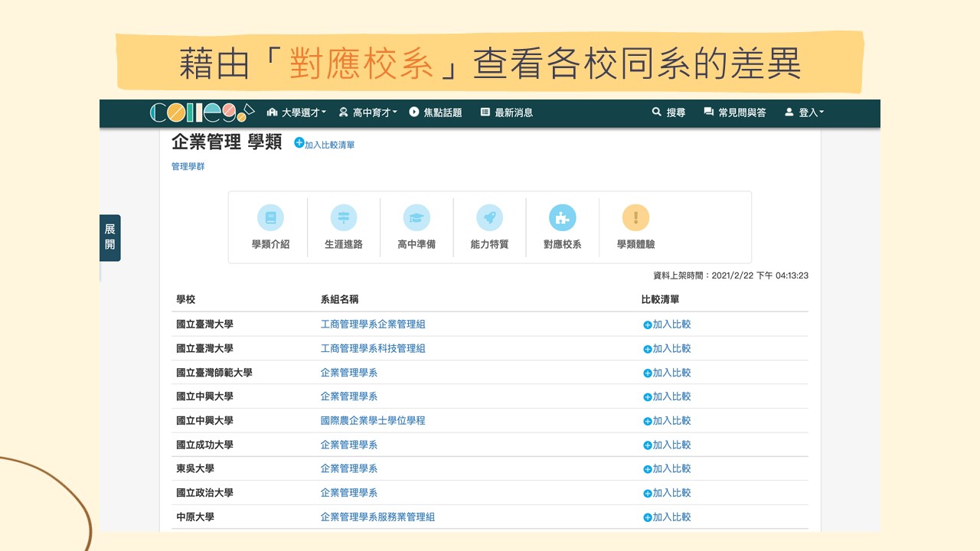Click the plus icon beside 加入比較清單
Viewport: 980px width, 551px height.
(x=299, y=143)
